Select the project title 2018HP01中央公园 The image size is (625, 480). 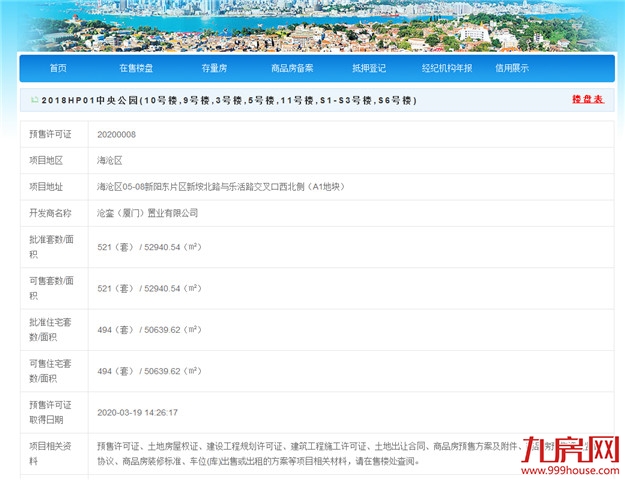click(x=229, y=100)
